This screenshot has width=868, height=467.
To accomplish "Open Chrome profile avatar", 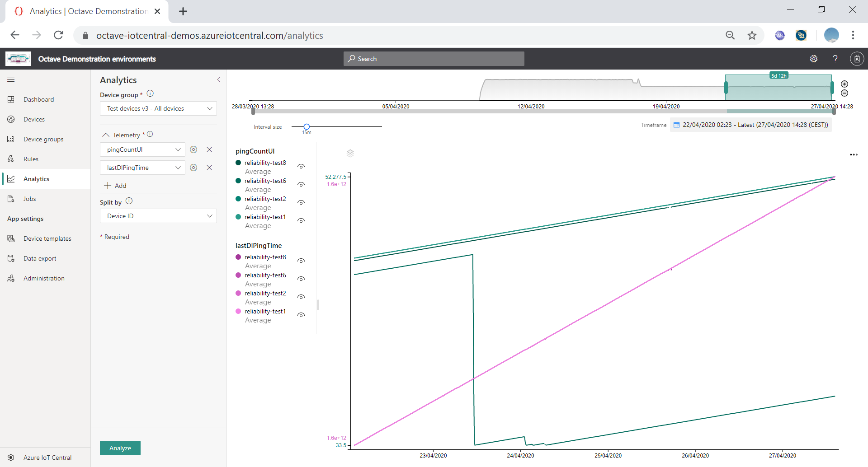I will point(831,35).
